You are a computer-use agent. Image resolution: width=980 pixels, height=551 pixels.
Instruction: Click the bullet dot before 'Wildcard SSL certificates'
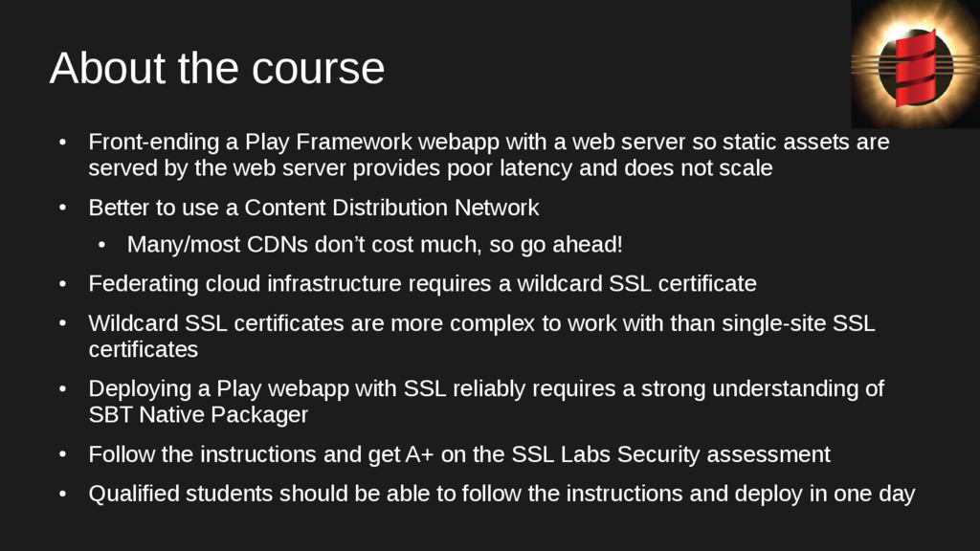tap(62, 324)
